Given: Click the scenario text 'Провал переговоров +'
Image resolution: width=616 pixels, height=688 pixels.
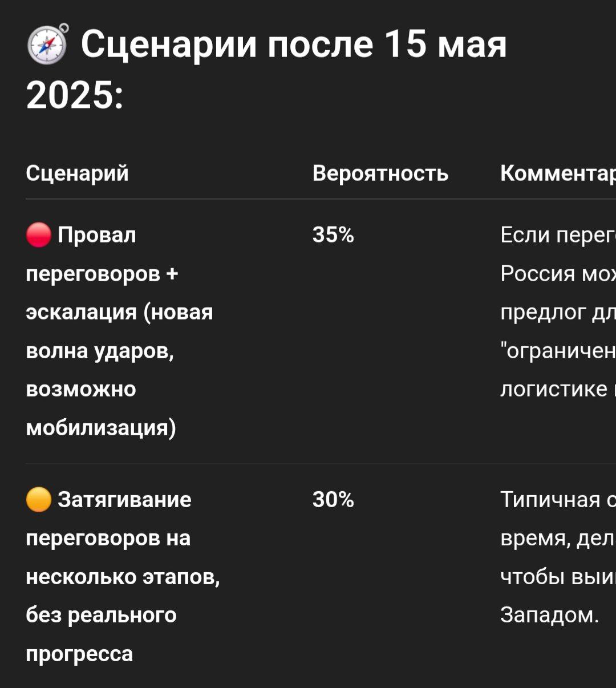Looking at the screenshot, I should pyautogui.click(x=102, y=254).
